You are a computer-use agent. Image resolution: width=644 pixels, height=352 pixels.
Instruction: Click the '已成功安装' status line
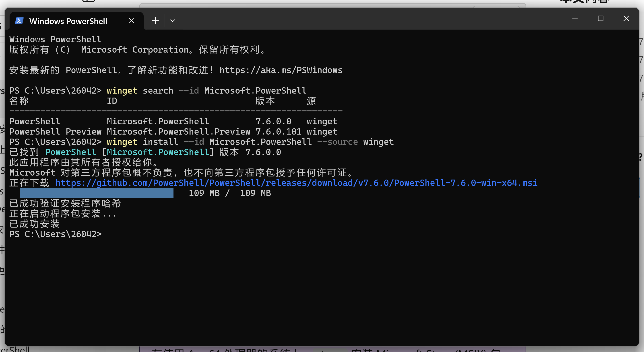[35, 224]
